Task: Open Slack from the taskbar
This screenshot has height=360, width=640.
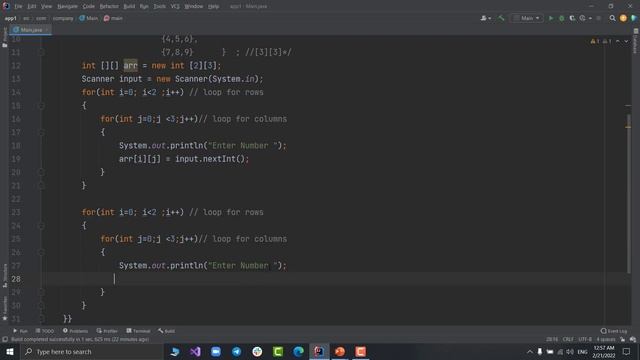Action: click(x=257, y=351)
